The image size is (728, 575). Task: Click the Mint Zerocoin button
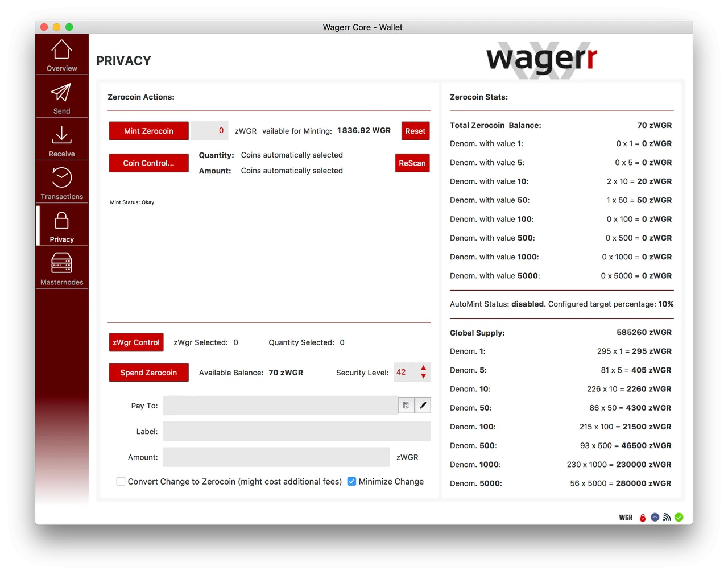coord(148,131)
